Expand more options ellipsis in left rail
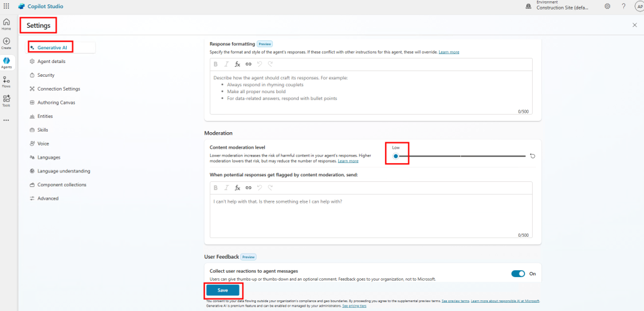The width and height of the screenshot is (644, 311). pyautogui.click(x=6, y=120)
